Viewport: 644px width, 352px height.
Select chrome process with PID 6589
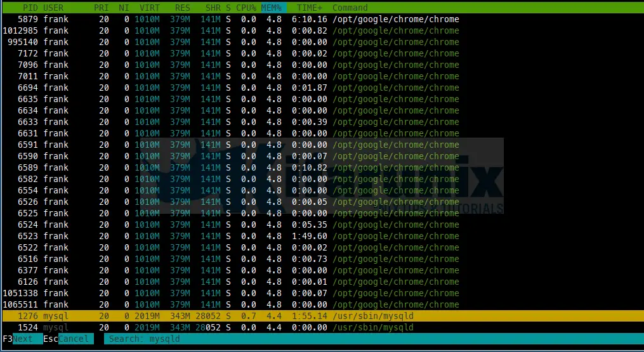323,167
